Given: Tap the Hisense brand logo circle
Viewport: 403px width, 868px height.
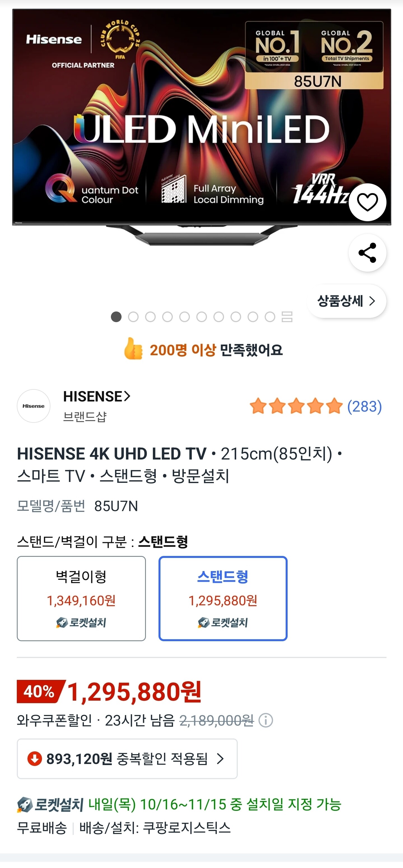Looking at the screenshot, I should 33,406.
